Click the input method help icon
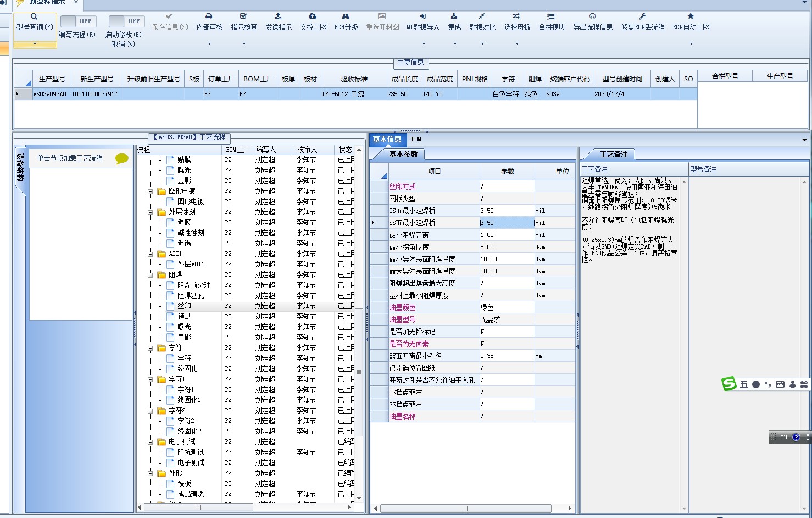This screenshot has width=812, height=518. pos(796,438)
